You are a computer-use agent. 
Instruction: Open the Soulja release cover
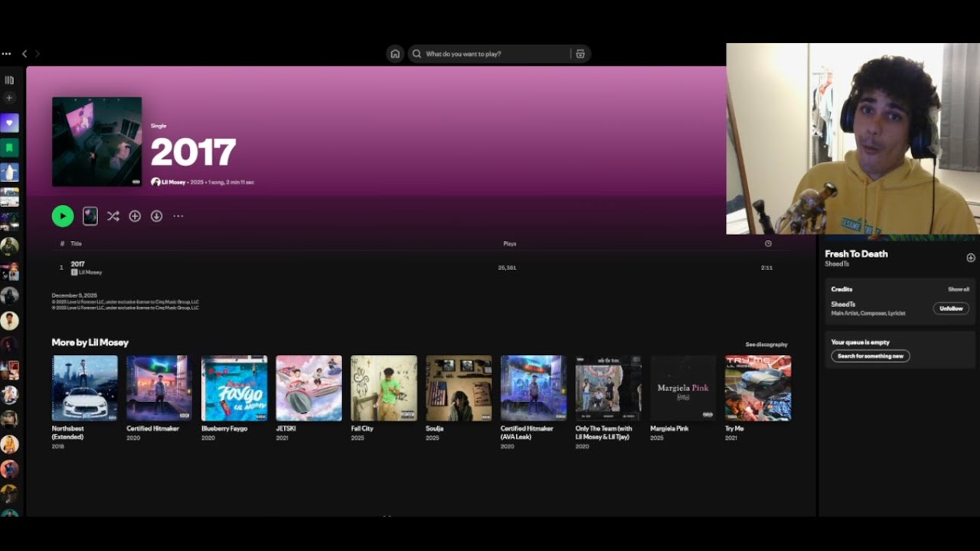coord(459,388)
